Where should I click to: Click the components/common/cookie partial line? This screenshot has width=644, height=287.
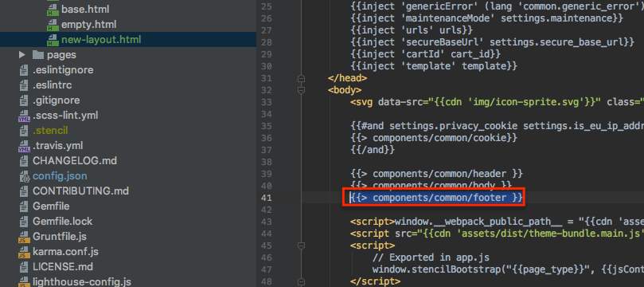(434, 138)
